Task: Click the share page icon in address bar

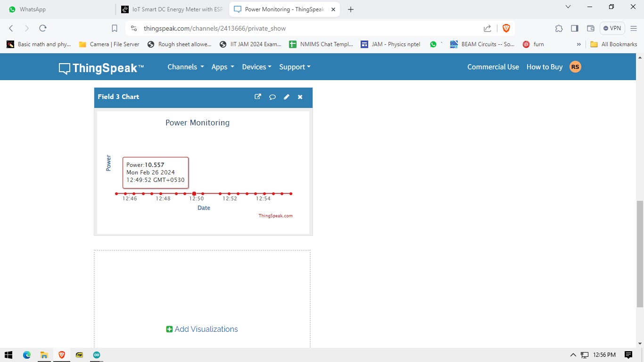Action: point(487,28)
